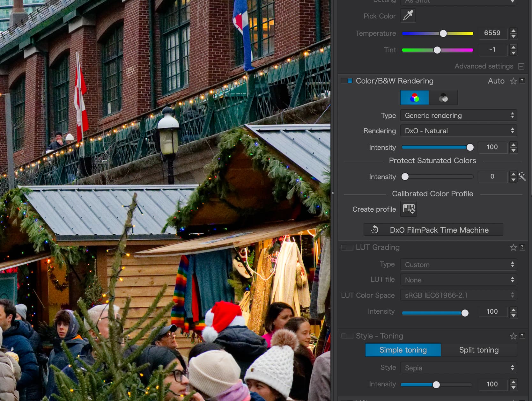This screenshot has width=532, height=401.
Task: Click the DxO FilmPack Time Machine button
Action: pos(433,230)
